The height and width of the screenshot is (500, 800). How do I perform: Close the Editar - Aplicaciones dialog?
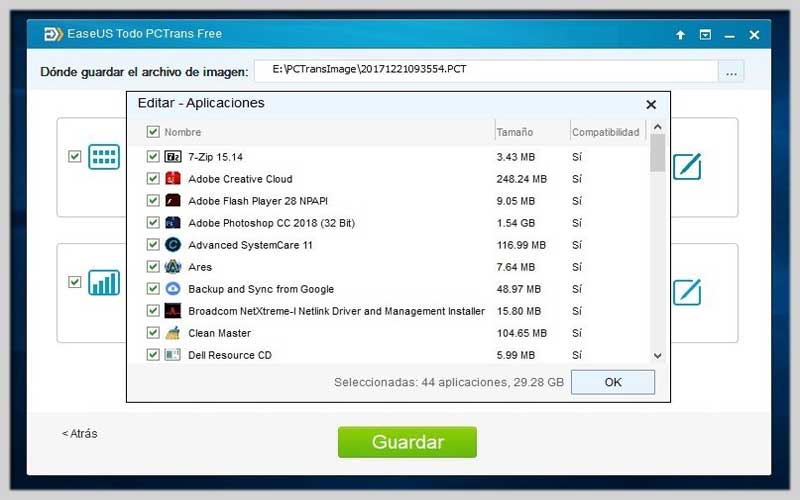651,105
